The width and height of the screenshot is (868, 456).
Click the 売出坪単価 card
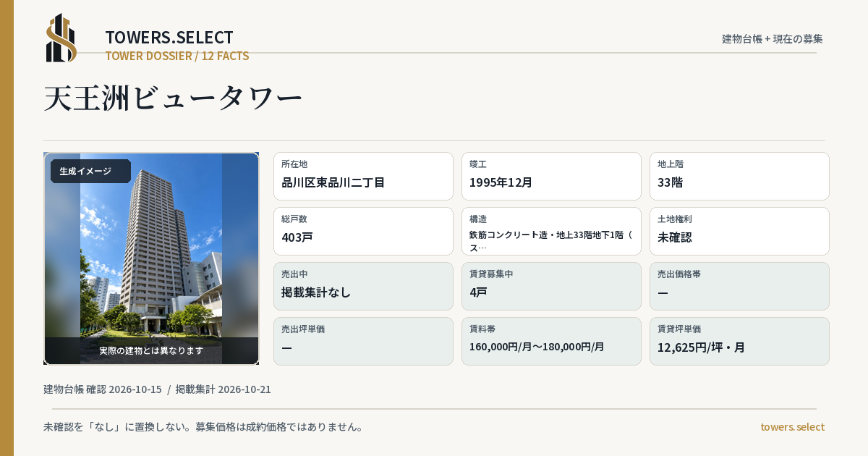363,341
